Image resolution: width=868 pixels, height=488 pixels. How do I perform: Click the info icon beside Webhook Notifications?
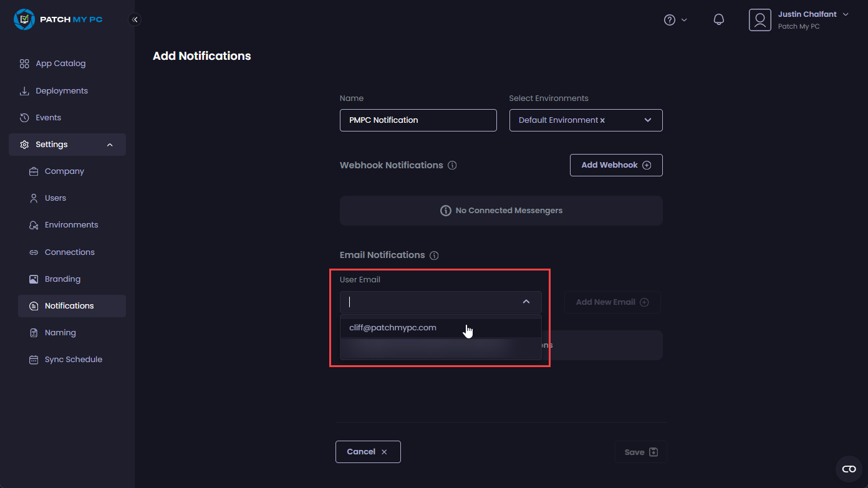453,165
